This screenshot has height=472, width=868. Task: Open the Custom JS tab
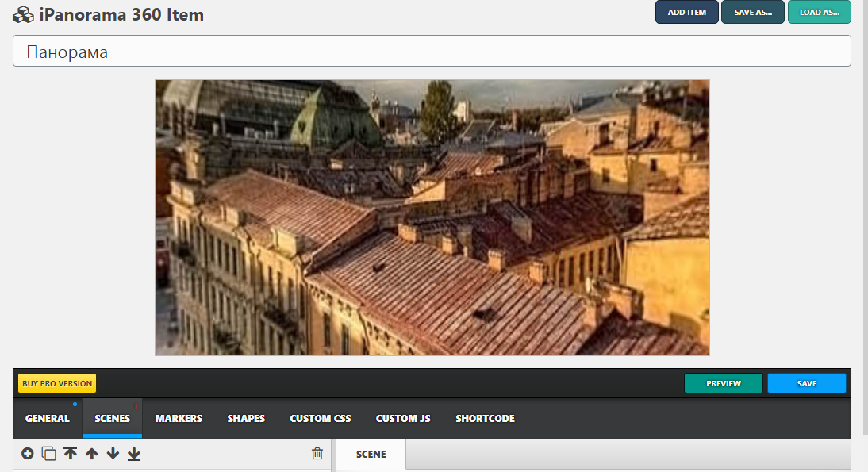[x=403, y=418]
